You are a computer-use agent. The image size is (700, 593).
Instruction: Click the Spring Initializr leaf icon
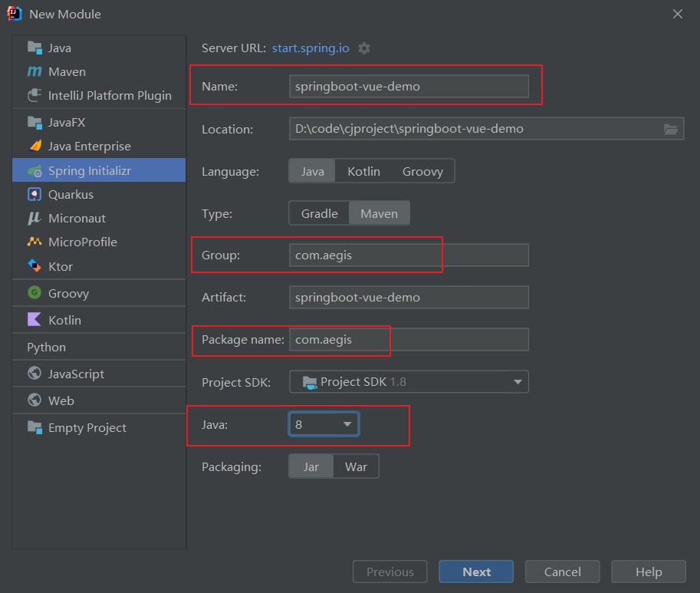35,170
